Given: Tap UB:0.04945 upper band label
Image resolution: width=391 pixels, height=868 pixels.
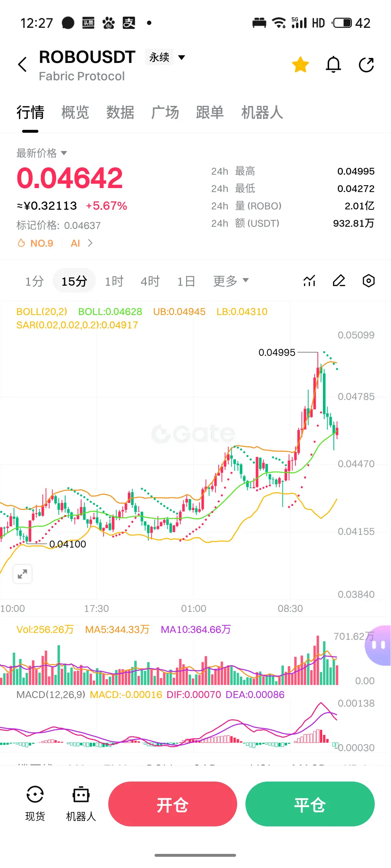Looking at the screenshot, I should point(179,312).
